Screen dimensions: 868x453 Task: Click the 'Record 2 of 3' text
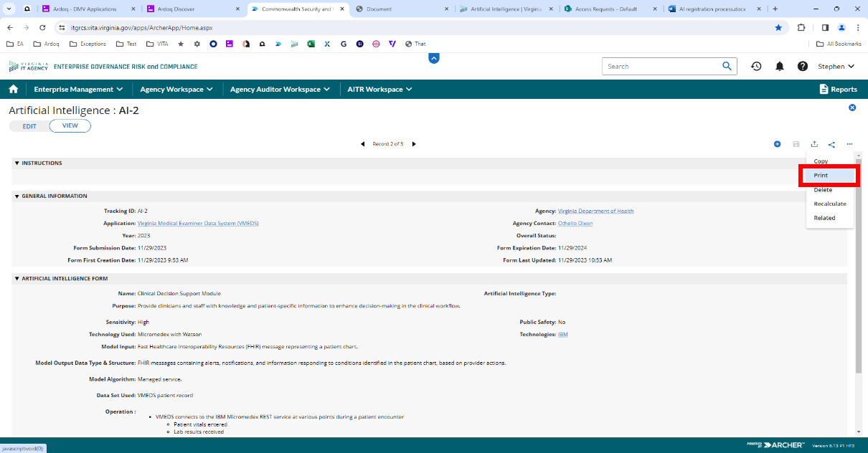388,144
